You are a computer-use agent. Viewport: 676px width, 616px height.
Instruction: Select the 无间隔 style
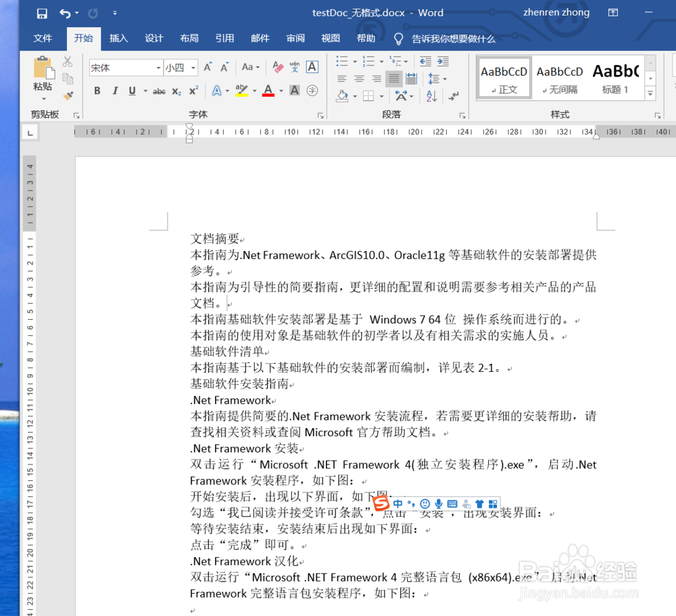click(x=560, y=78)
